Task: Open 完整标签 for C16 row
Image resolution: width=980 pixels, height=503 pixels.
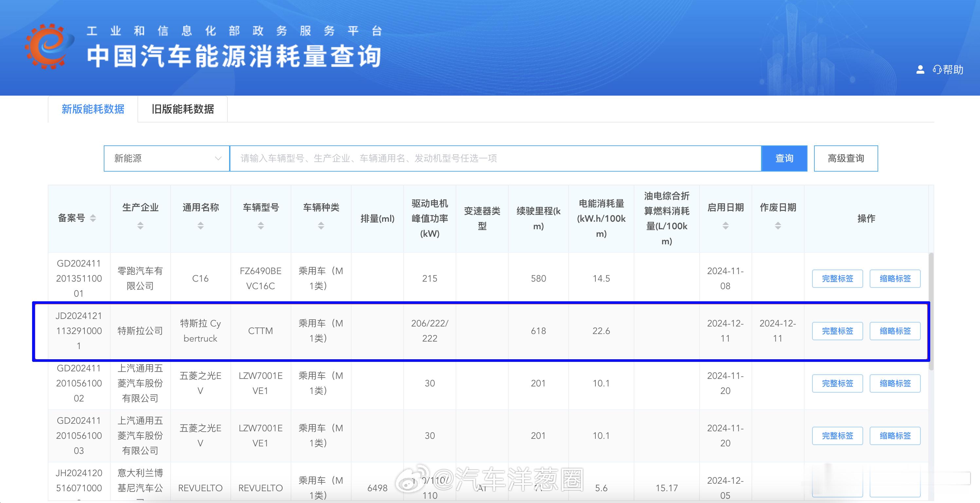Action: [837, 278]
